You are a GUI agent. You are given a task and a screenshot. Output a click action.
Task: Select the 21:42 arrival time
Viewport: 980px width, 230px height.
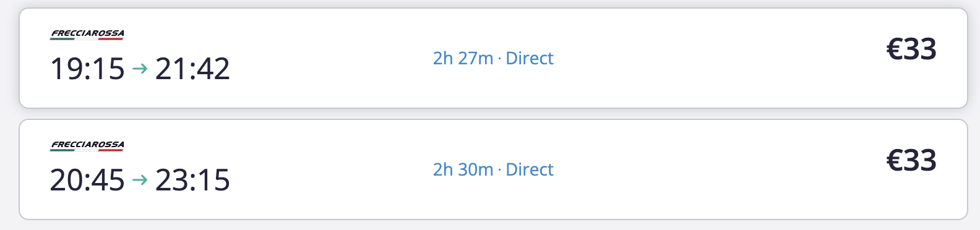192,69
